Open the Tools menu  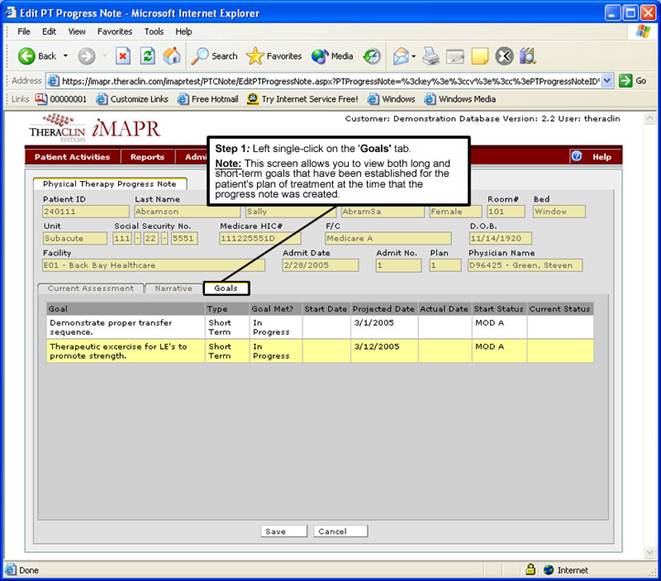click(153, 31)
